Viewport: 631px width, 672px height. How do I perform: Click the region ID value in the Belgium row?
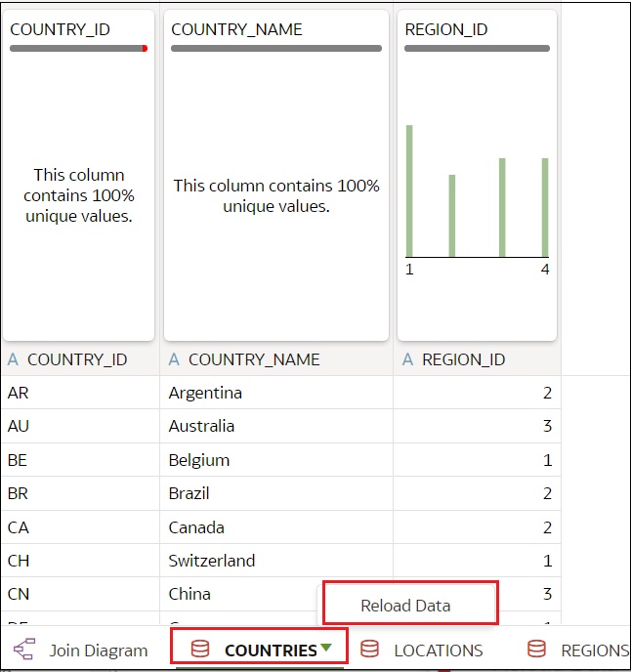[547, 460]
